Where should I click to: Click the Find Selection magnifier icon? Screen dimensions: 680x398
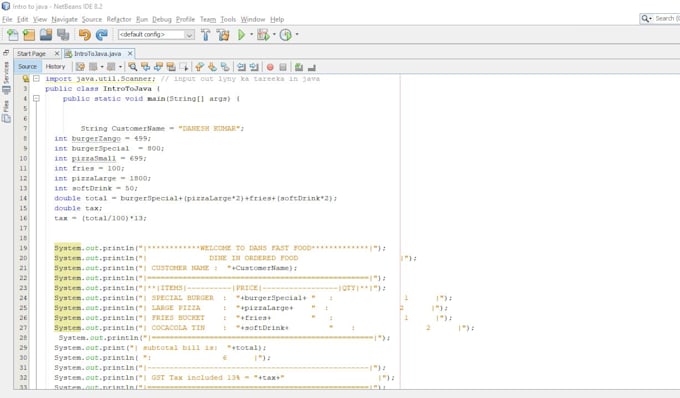133,67
